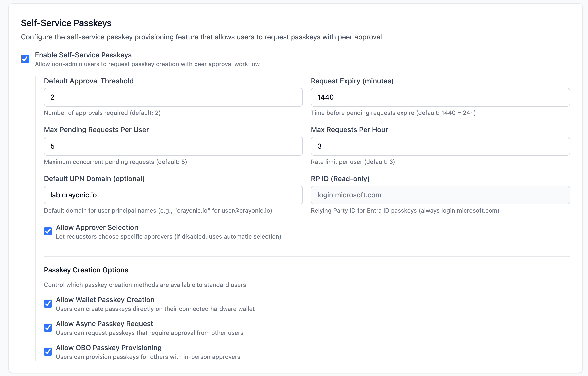Toggle the Allow Approver Selection checkbox
Image resolution: width=588 pixels, height=376 pixels.
tap(48, 231)
